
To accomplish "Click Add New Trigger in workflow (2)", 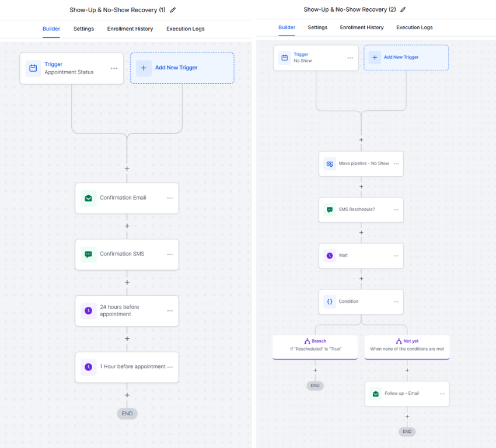I will point(406,58).
